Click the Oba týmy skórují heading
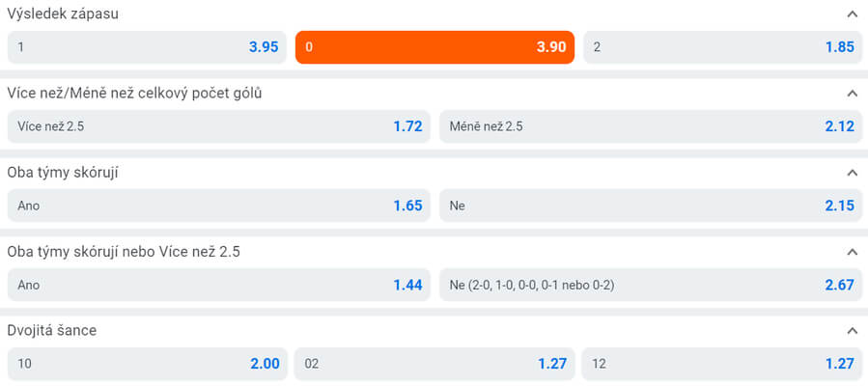The height and width of the screenshot is (386, 868). point(63,173)
